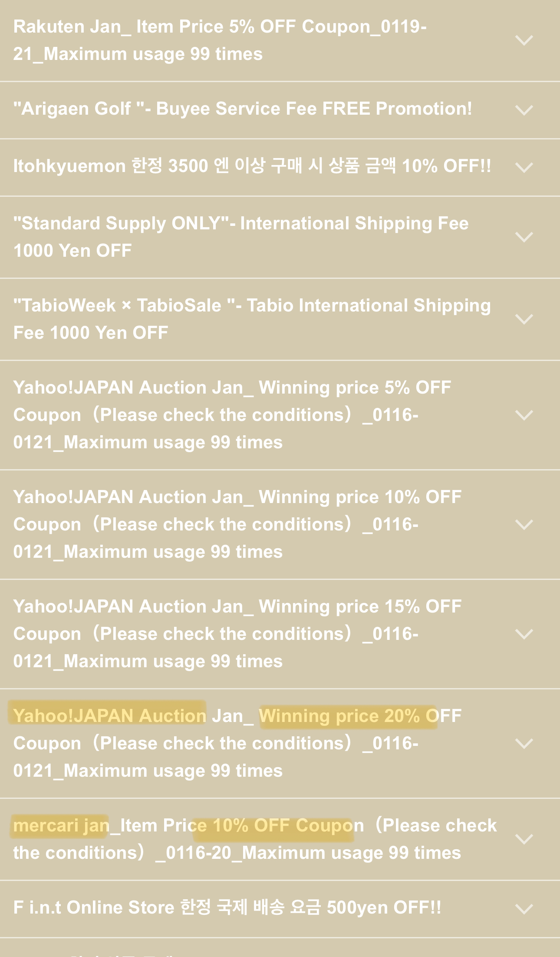Expand the TabioWeek × TabioSale chevron
This screenshot has width=560, height=957.
pos(524,319)
